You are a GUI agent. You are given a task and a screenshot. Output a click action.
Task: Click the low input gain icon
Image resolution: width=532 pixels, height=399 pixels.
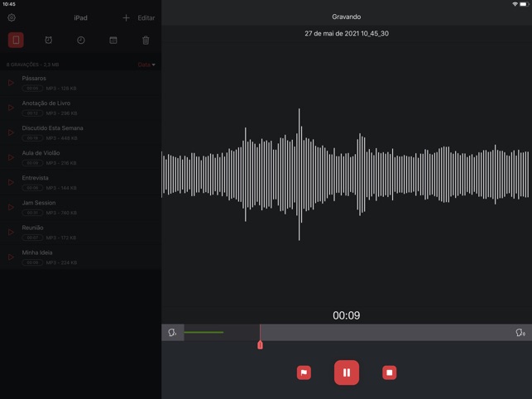pyautogui.click(x=172, y=333)
